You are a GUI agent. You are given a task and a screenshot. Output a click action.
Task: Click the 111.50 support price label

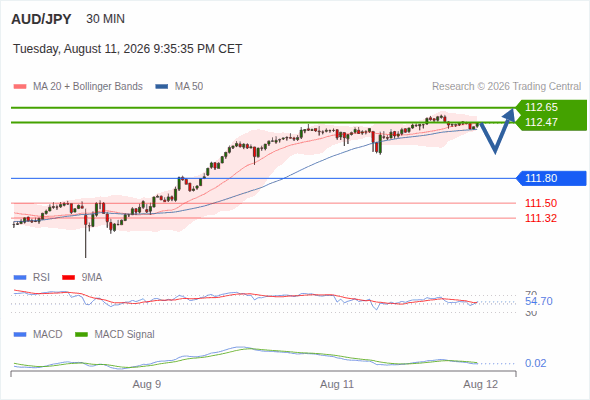(x=541, y=203)
